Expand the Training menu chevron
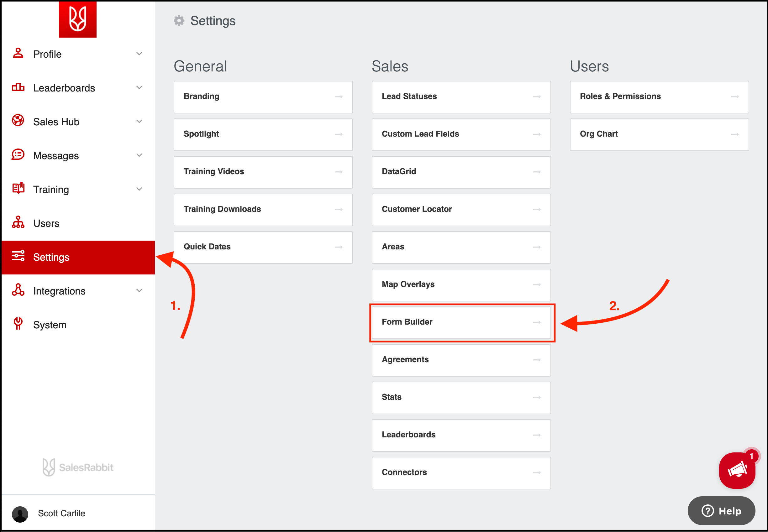 139,189
